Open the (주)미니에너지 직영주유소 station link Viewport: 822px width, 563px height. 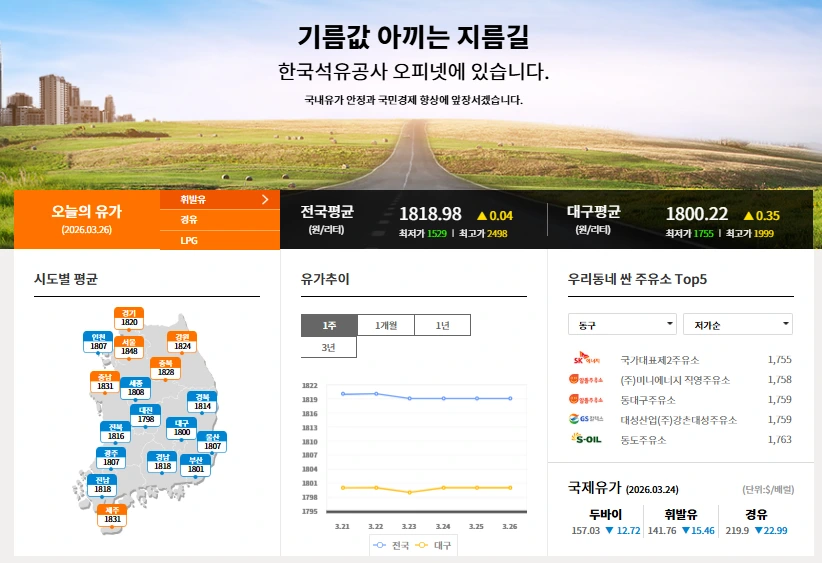(x=675, y=380)
